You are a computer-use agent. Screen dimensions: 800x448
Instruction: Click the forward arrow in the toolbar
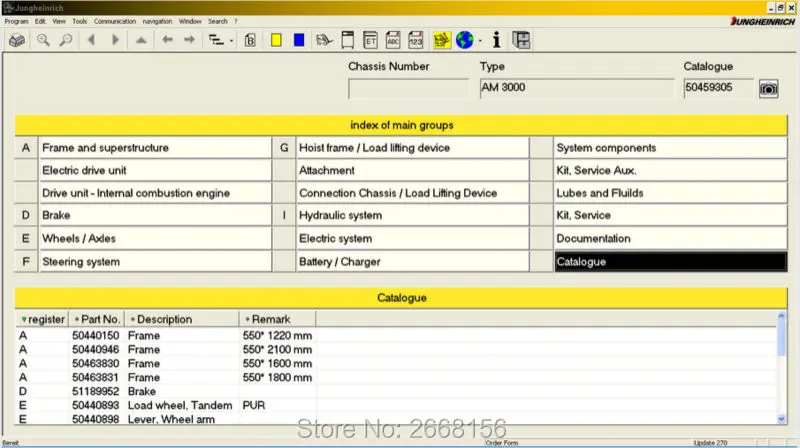coord(189,40)
